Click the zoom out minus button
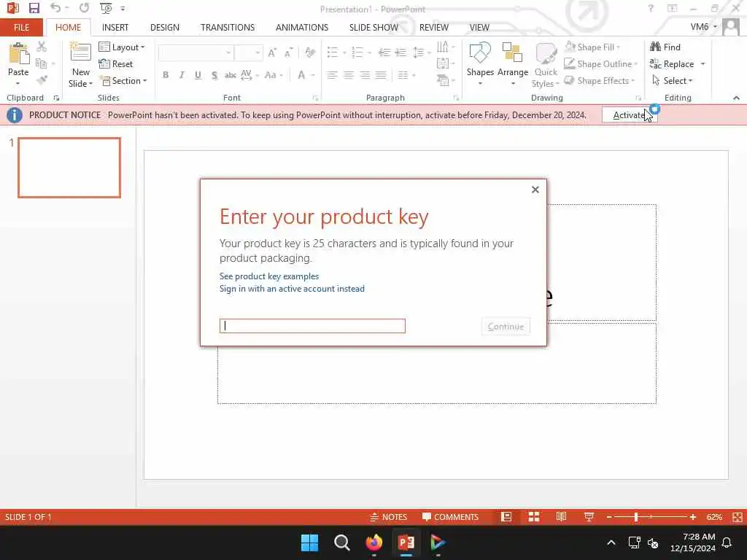This screenshot has width=747, height=560. [609, 517]
